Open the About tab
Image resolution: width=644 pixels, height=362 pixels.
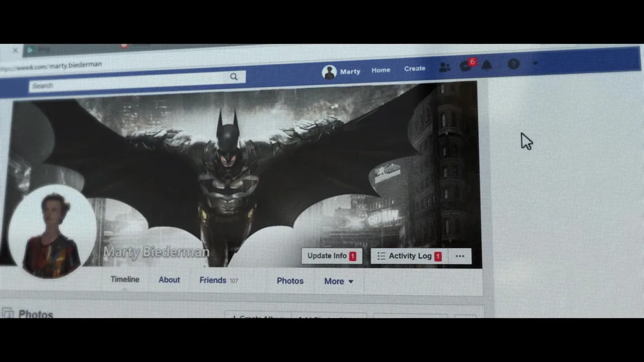169,280
